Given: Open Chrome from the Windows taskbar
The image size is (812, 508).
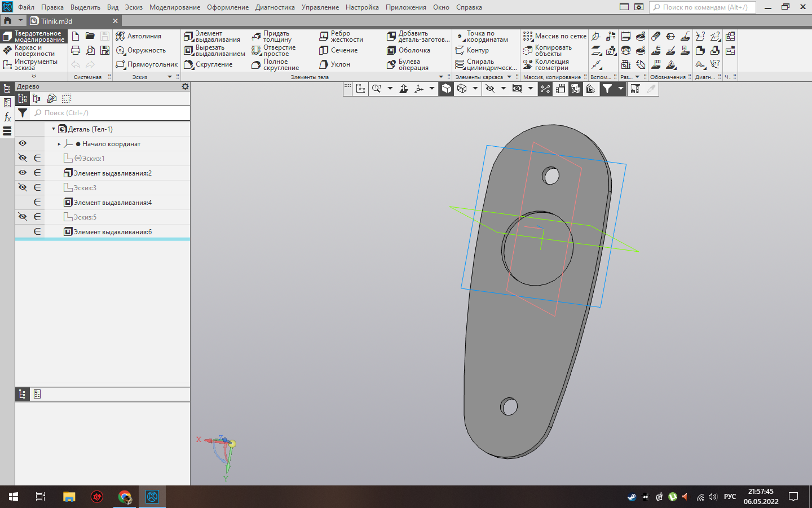Looking at the screenshot, I should point(125,497).
